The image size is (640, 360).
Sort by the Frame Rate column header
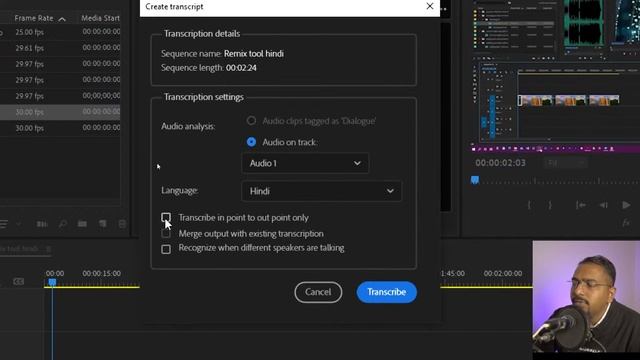[34, 18]
